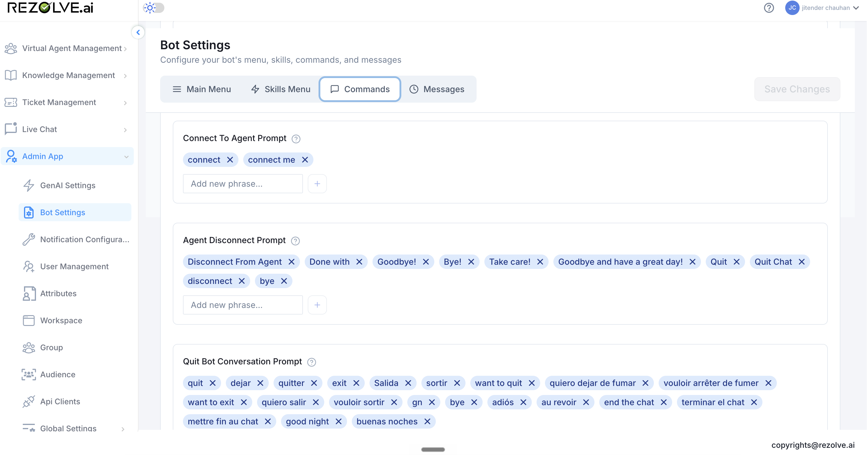Remove 'quiero dejar de fumar' chip
This screenshot has width=868, height=455.
point(645,383)
